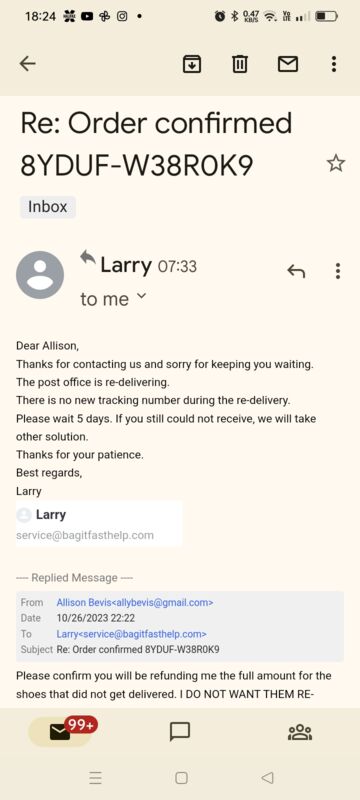Open Larry's sender avatar

40,275
